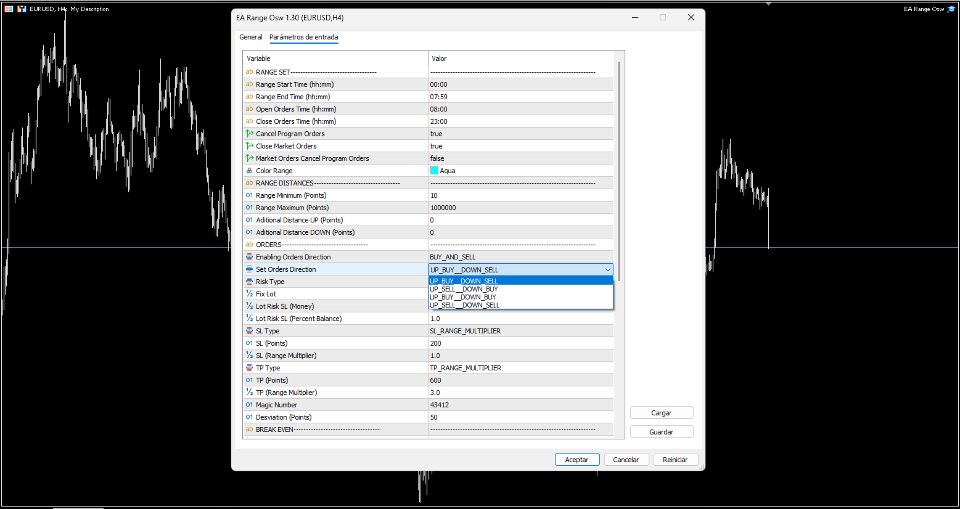The image size is (960, 509).
Task: Click the icon beside TP Type
Action: [249, 368]
